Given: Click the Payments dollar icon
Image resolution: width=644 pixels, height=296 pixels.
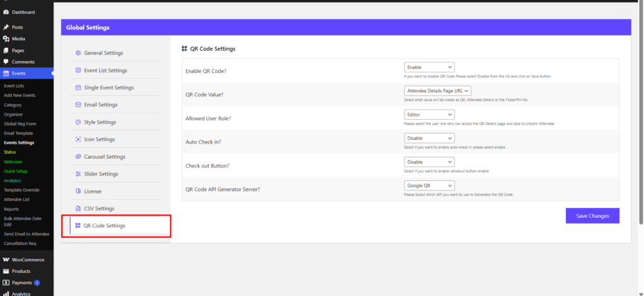Looking at the screenshot, I should coord(6,283).
